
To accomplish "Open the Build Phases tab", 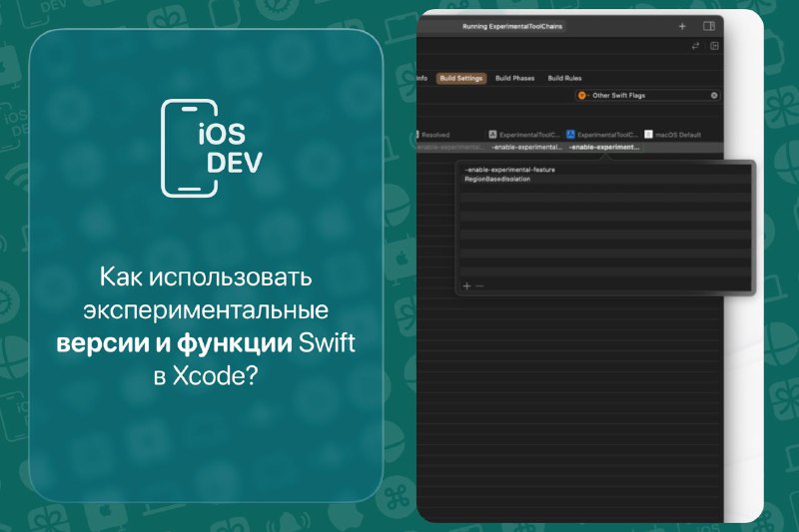I will tap(514, 79).
